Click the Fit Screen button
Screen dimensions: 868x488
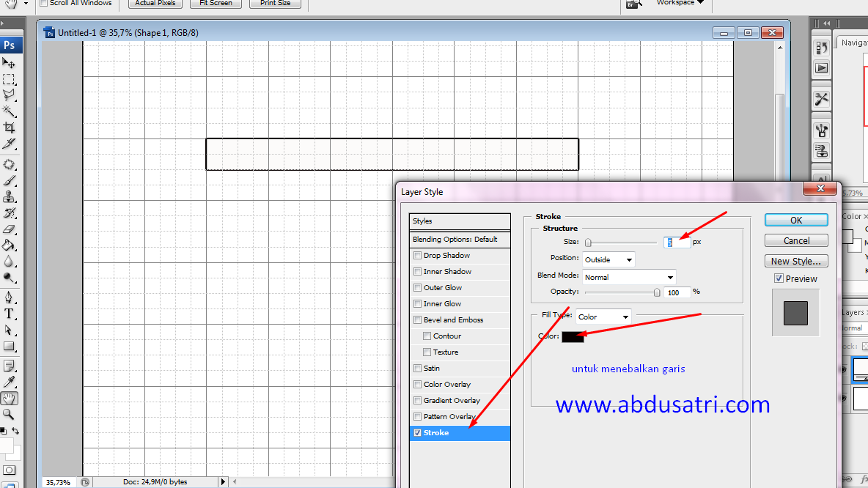tap(216, 4)
